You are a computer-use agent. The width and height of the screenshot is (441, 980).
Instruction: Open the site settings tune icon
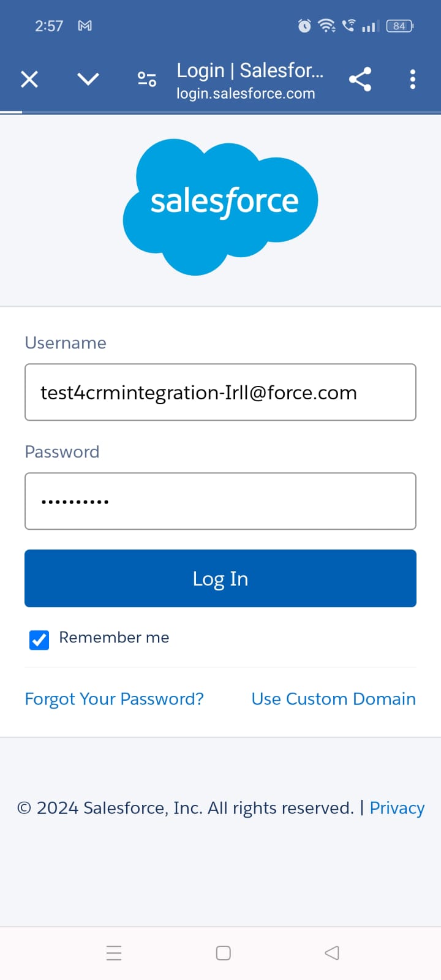click(x=147, y=80)
